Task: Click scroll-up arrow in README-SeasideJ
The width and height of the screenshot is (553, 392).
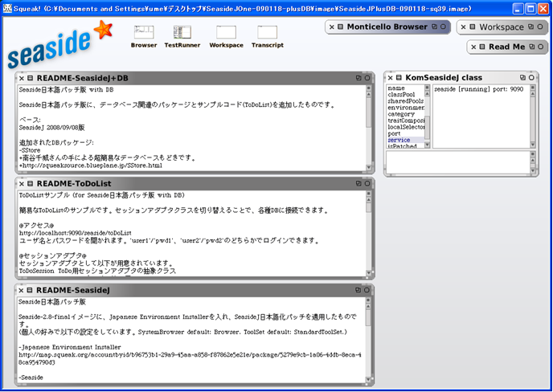Action: [369, 306]
